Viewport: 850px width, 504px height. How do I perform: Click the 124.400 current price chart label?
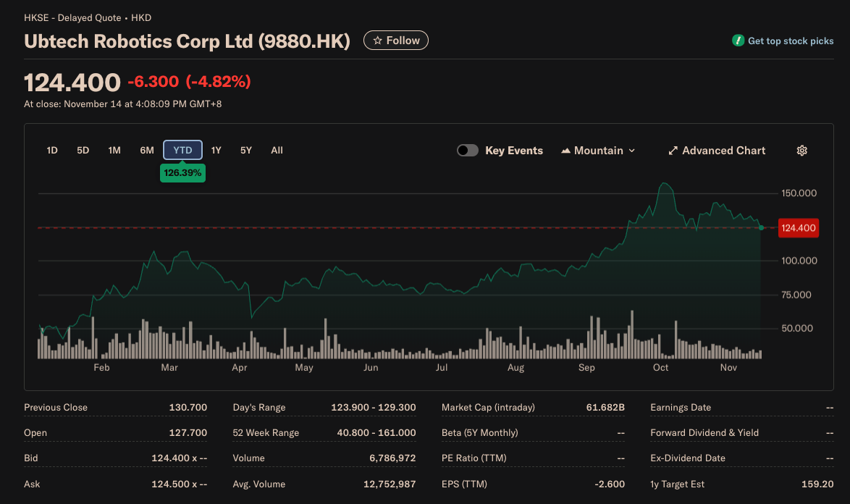coord(799,228)
